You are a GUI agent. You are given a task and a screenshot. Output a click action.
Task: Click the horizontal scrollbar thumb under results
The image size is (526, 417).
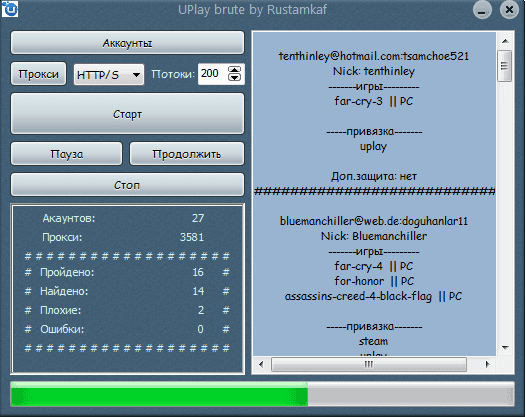[369, 364]
